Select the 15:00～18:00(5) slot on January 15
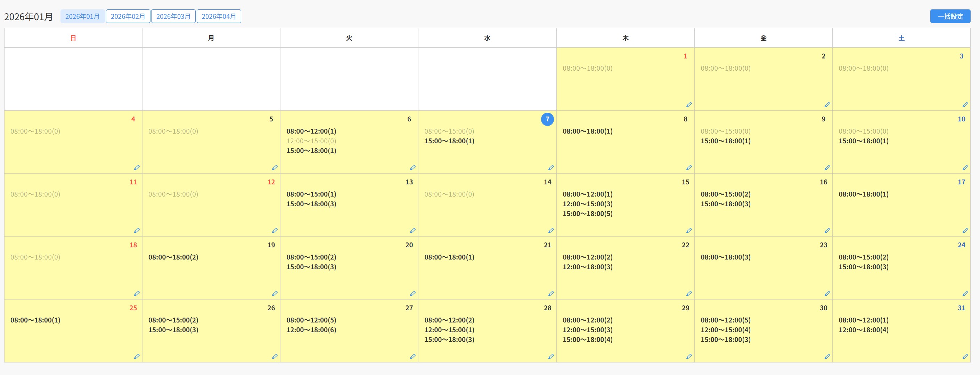980x375 pixels. (587, 214)
